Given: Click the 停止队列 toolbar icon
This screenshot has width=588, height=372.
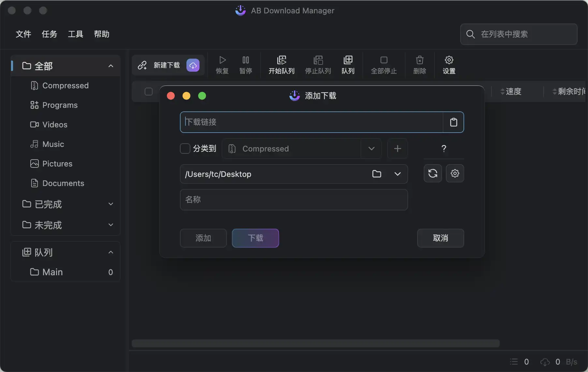Looking at the screenshot, I should (318, 60).
